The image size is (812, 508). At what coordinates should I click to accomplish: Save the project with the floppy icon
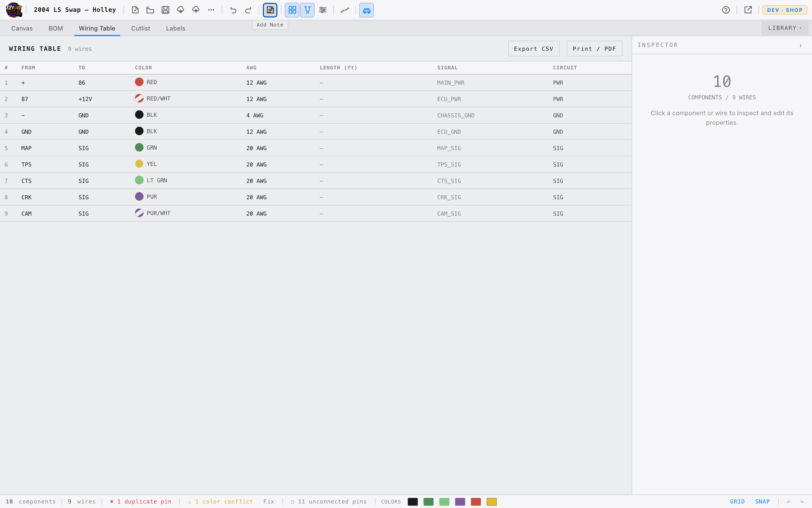[166, 10]
